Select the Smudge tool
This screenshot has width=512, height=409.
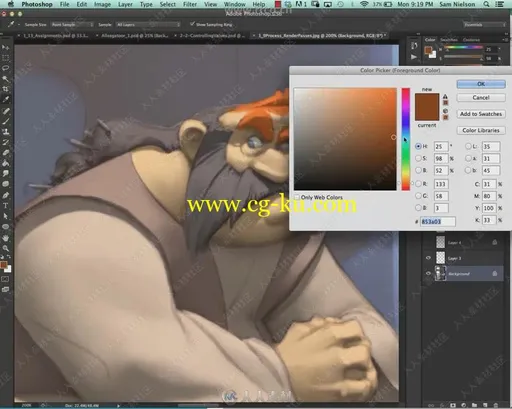pos(5,174)
